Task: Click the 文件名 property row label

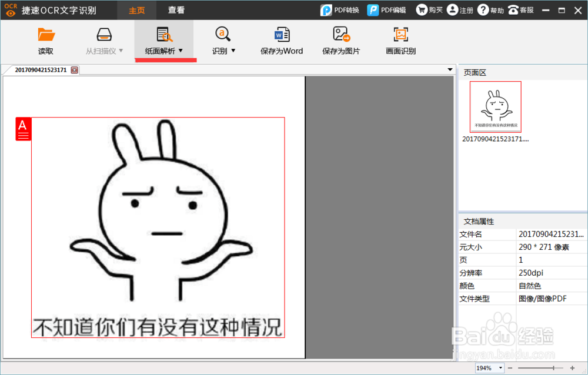Action: pos(470,235)
